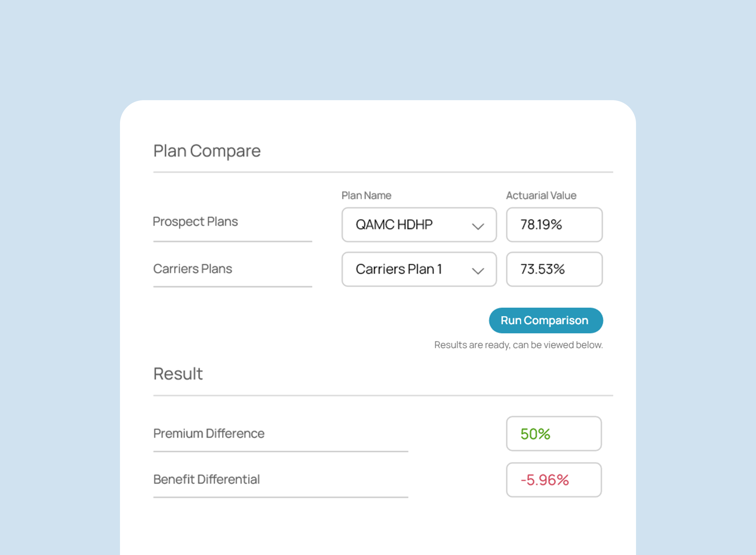Click the 'Results are ready' status message
This screenshot has width=756, height=555.
519,345
